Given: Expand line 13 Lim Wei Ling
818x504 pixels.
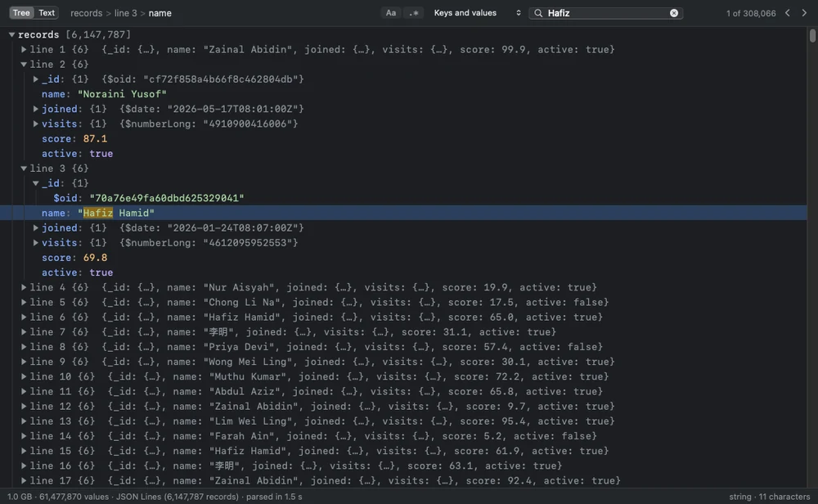Looking at the screenshot, I should pyautogui.click(x=24, y=421).
